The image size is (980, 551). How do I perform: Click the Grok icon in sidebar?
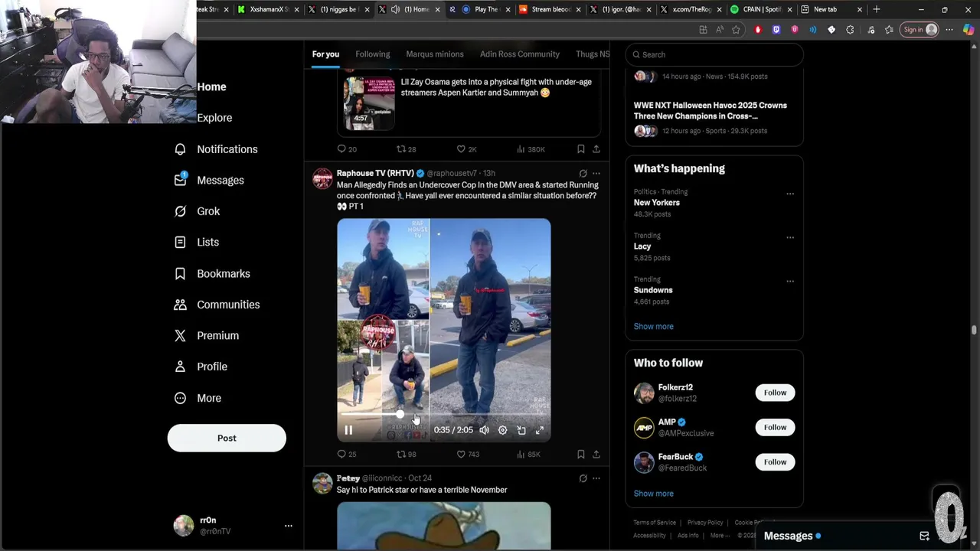tap(180, 211)
